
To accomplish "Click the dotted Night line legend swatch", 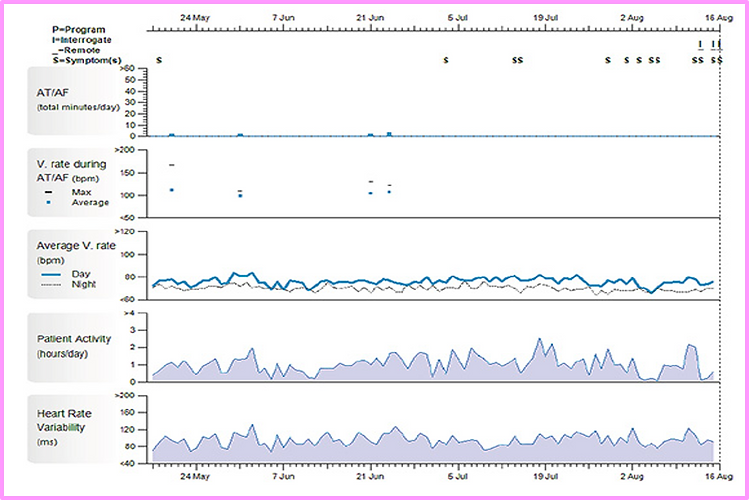I will (51, 285).
